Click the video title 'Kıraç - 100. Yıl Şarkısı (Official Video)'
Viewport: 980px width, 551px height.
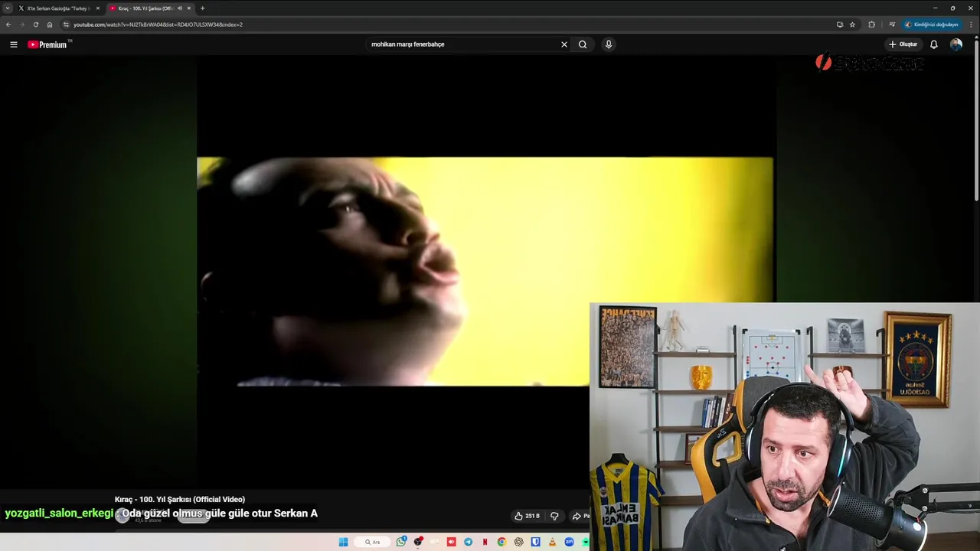pos(180,500)
